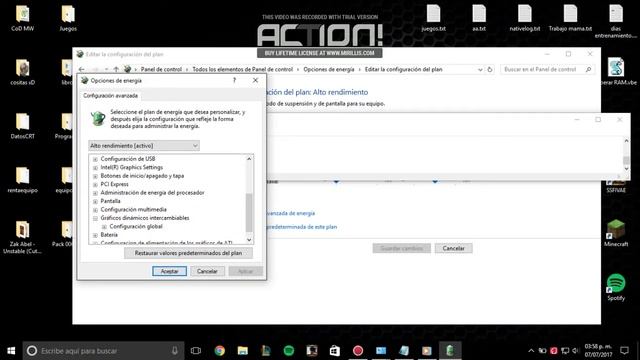Expand Configuración de USB node
640x360 pixels.
(95, 159)
